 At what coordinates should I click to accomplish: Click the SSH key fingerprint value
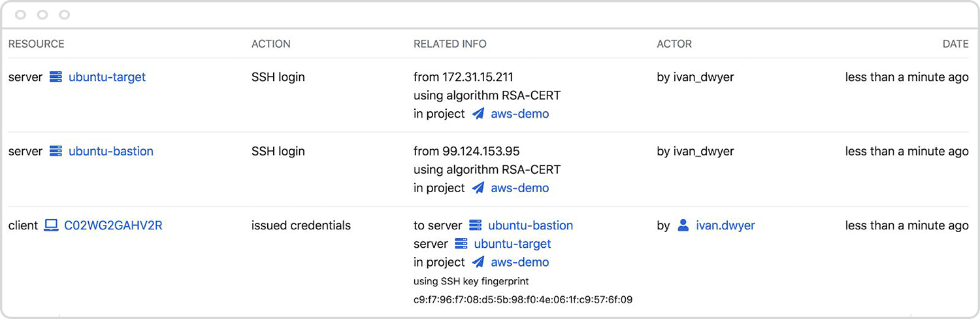(523, 300)
